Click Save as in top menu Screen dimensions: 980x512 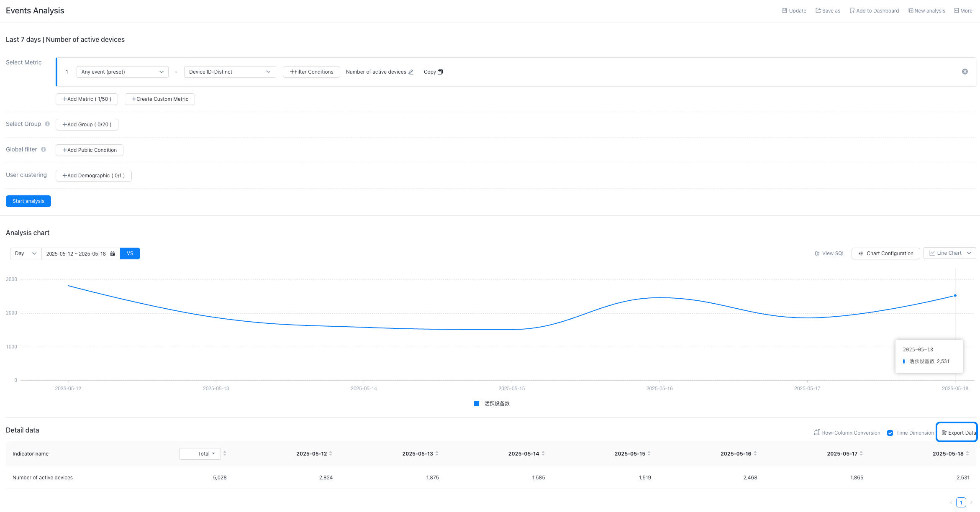pyautogui.click(x=828, y=11)
